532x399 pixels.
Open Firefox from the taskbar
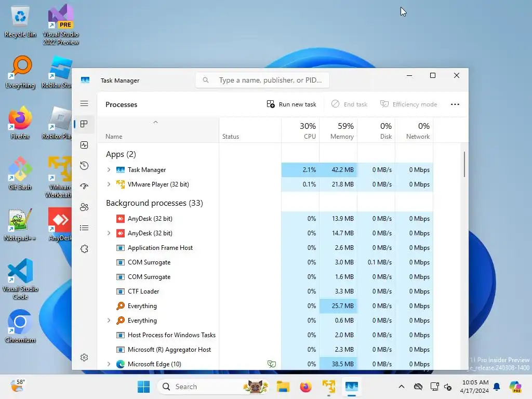pos(305,387)
